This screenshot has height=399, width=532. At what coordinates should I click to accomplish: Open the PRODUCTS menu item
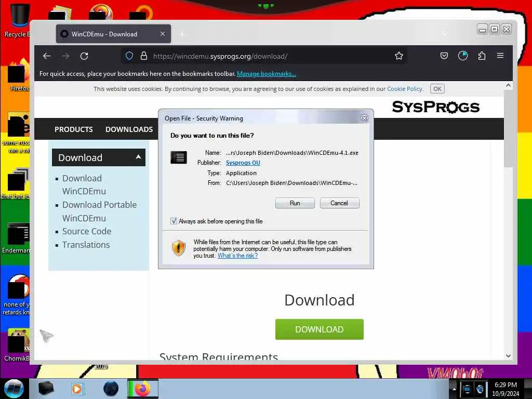(x=74, y=129)
